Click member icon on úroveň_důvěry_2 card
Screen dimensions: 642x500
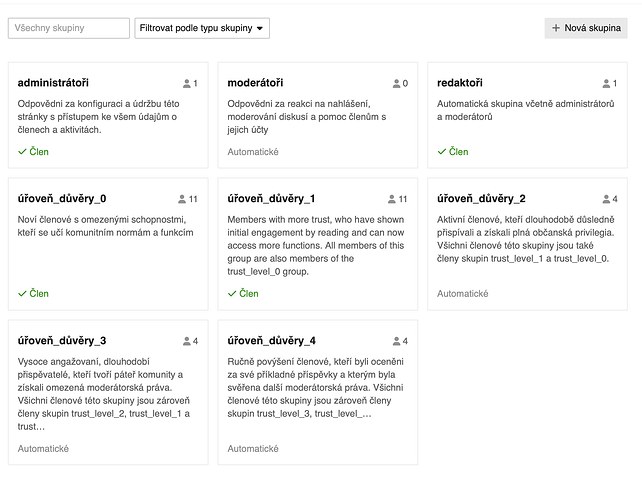click(606, 199)
